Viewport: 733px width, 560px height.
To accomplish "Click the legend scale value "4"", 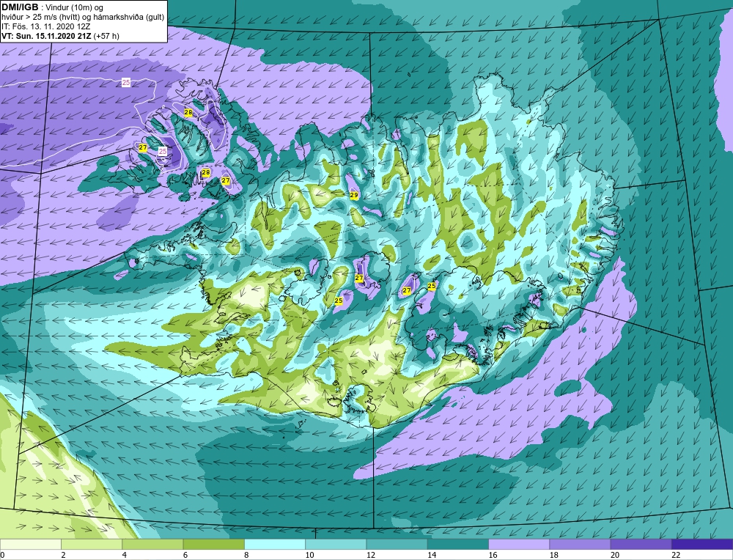I will click(125, 555).
